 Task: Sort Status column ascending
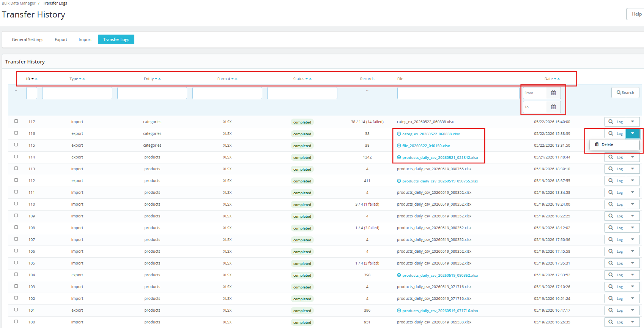tap(310, 79)
